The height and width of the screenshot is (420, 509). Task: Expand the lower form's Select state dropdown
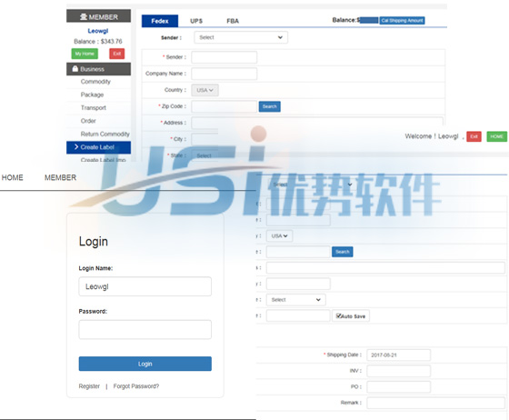click(295, 300)
